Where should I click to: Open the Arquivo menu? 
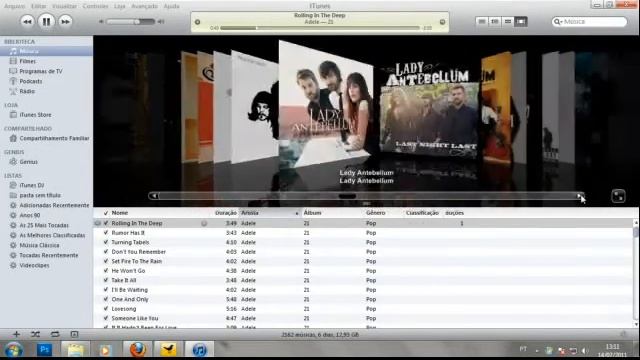point(14,6)
